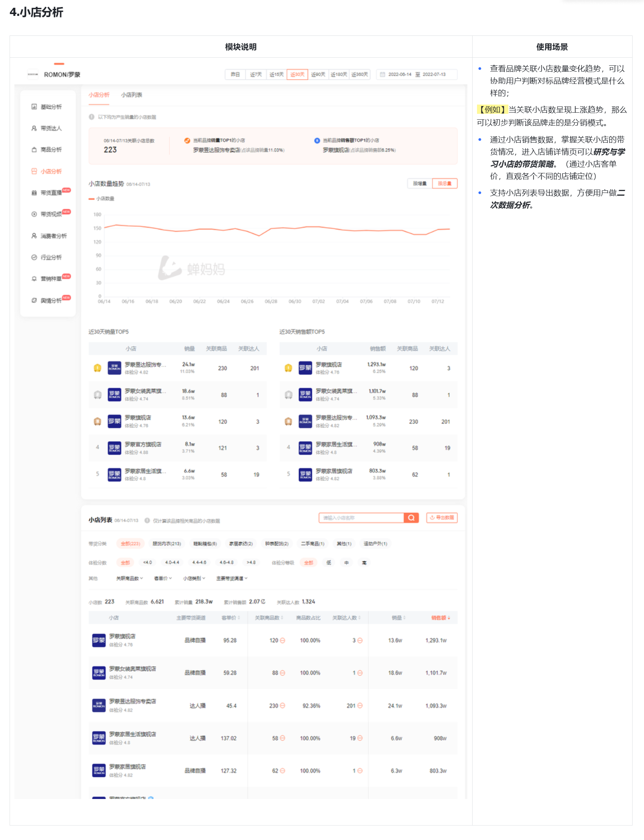Screen dimensions: 644x840
Task: Filter 体验分数 by >4.8
Action: [251, 562]
